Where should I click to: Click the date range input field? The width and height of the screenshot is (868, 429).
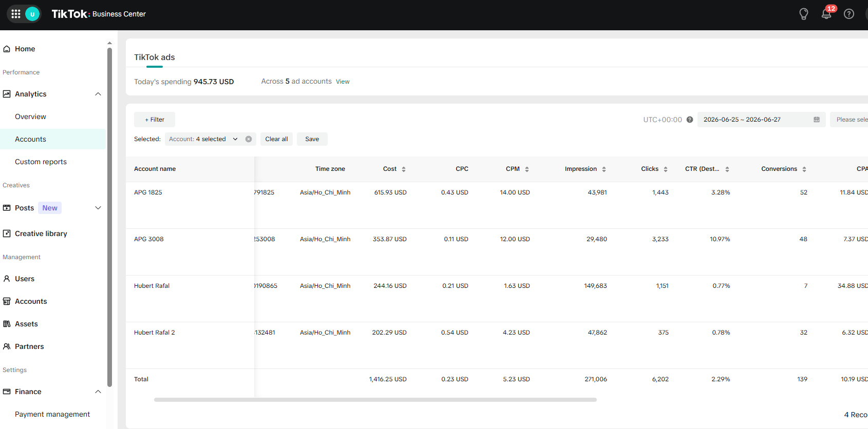pos(761,120)
